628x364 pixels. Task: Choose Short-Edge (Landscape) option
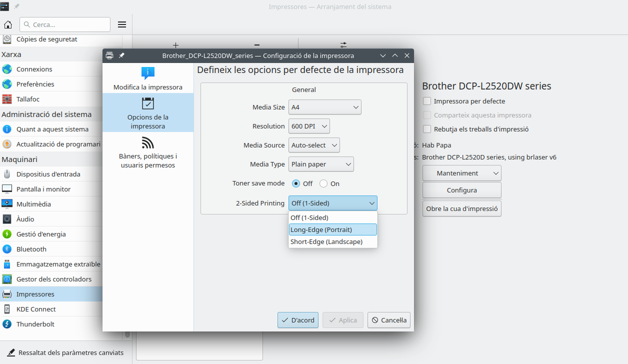tap(332, 241)
